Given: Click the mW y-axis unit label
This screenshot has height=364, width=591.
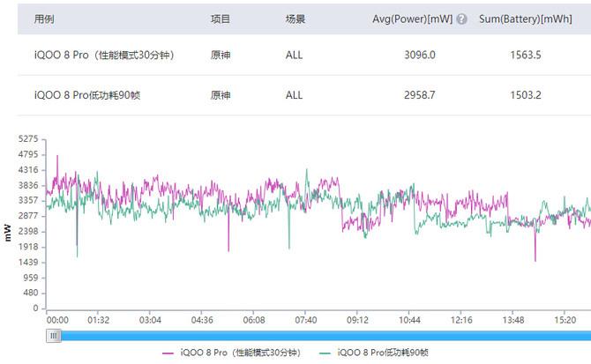Looking at the screenshot, I should [8, 233].
